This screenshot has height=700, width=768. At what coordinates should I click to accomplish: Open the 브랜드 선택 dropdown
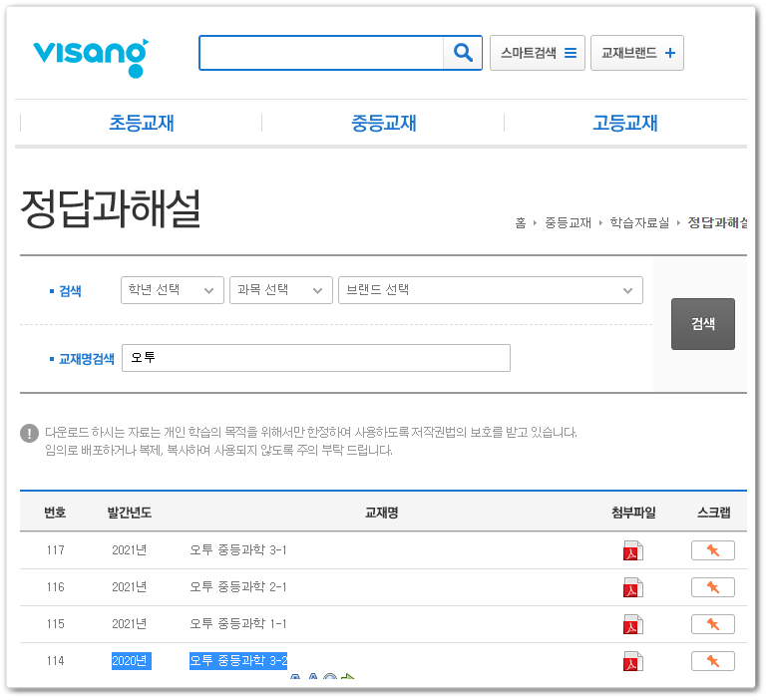pyautogui.click(x=491, y=290)
